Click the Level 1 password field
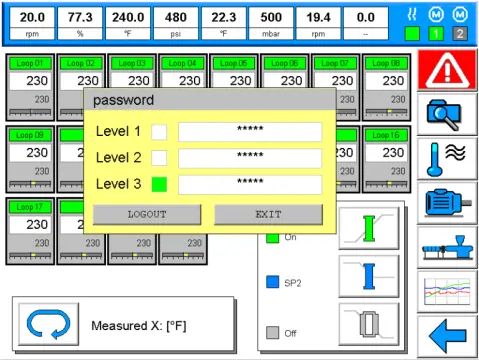 [250, 132]
